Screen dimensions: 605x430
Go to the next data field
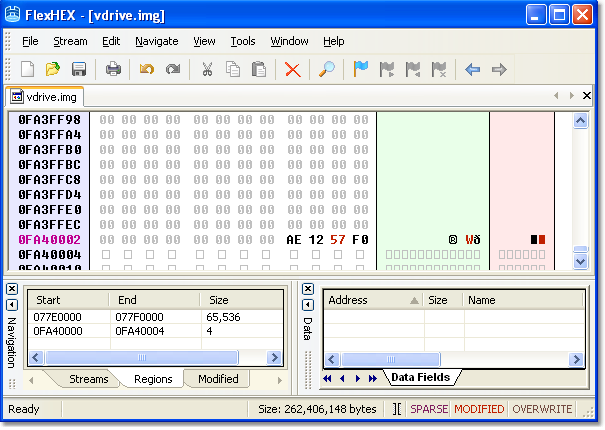coord(357,378)
